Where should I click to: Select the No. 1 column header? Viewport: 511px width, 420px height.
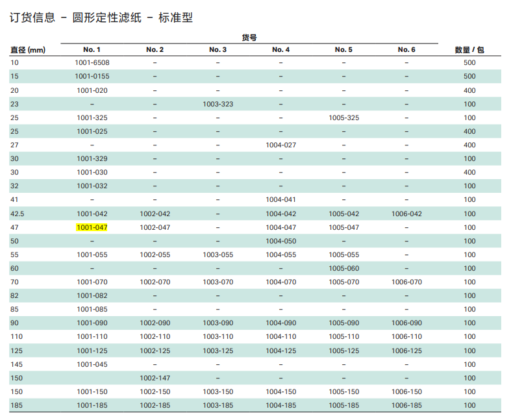[x=92, y=49]
